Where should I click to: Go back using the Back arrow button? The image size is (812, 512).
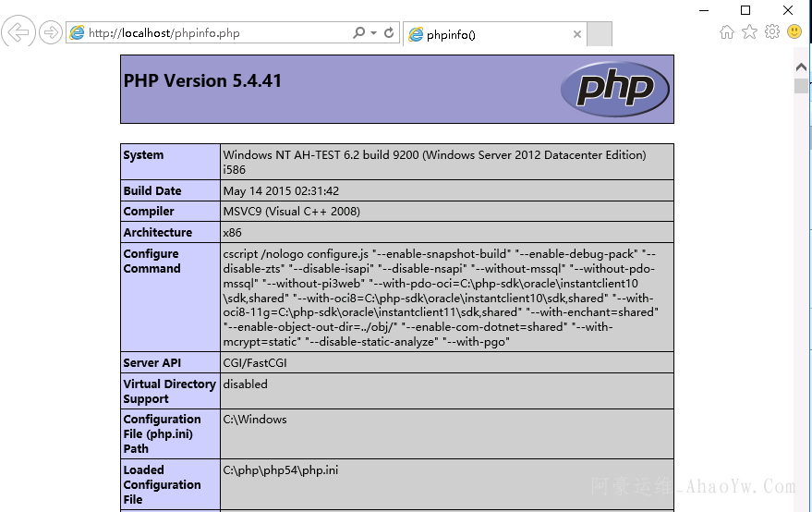pos(18,33)
